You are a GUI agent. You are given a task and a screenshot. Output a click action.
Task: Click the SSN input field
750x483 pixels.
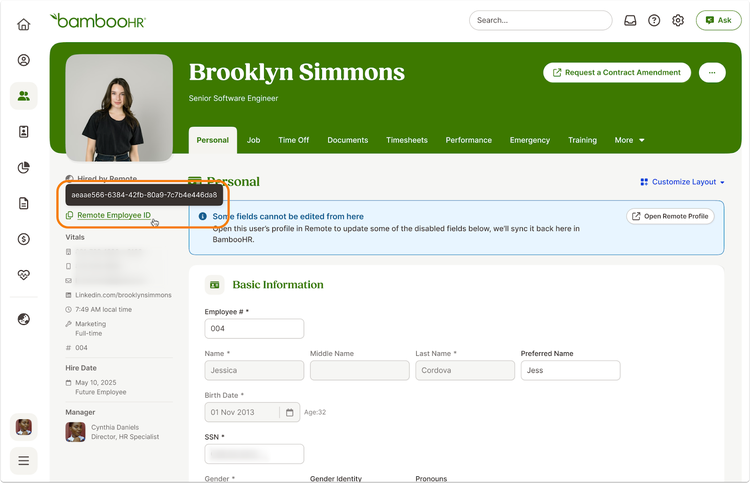[254, 454]
